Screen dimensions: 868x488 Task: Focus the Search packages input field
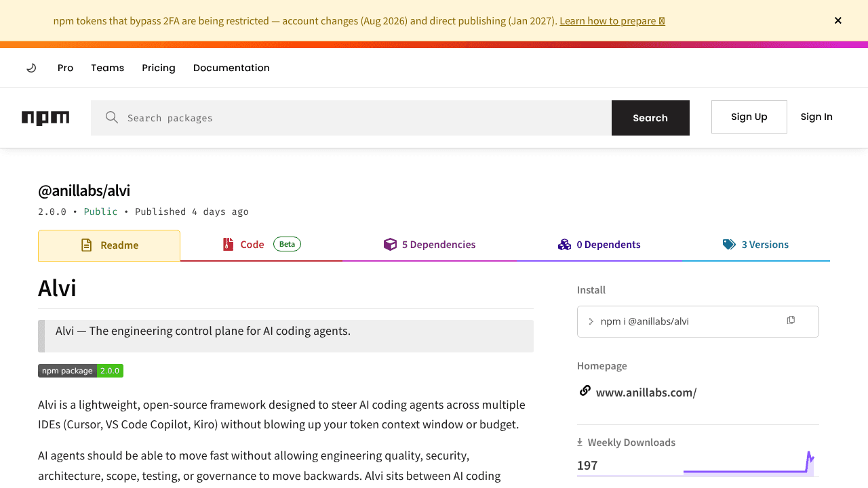click(351, 118)
